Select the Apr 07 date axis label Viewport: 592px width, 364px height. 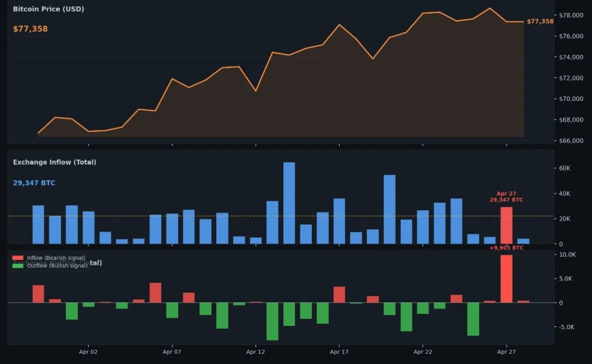click(172, 351)
